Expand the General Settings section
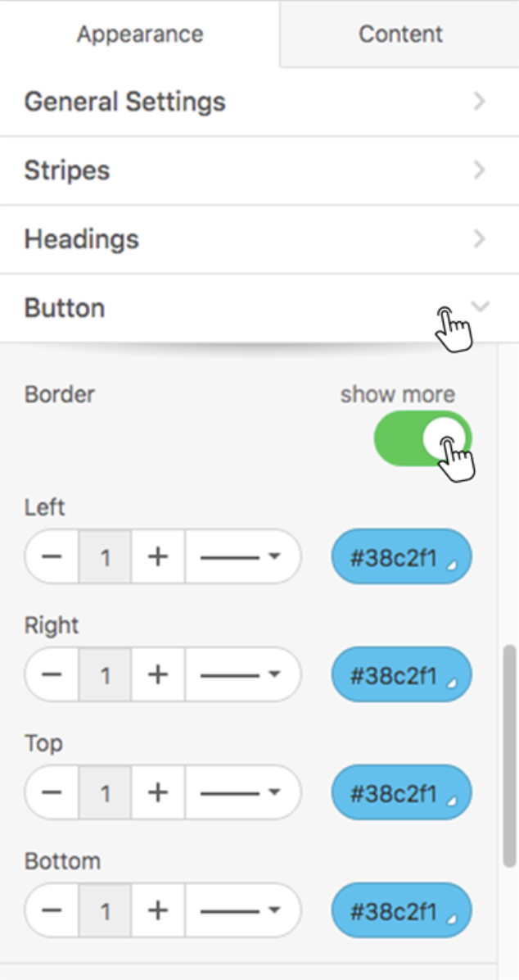The image size is (519, 980). click(x=259, y=102)
